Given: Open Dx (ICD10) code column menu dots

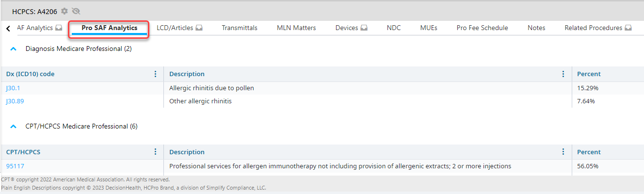Looking at the screenshot, I should pyautogui.click(x=156, y=74).
